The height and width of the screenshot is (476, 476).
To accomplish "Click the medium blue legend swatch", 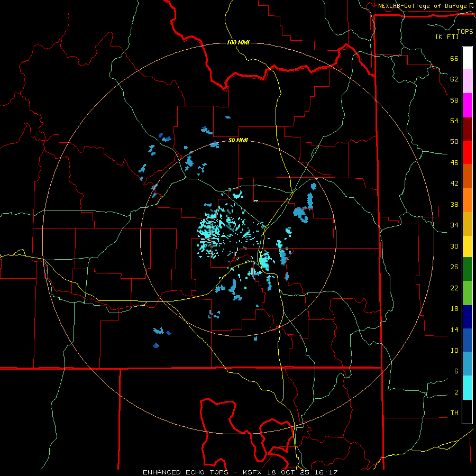I will point(467,340).
